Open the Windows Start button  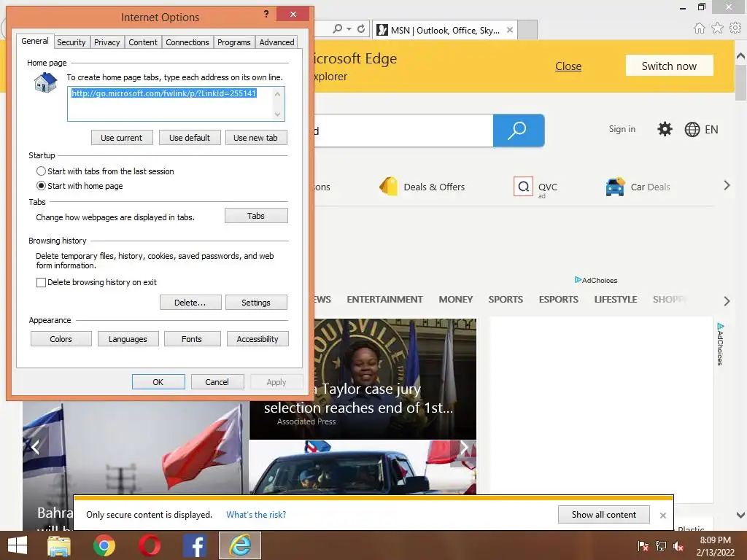coord(18,545)
